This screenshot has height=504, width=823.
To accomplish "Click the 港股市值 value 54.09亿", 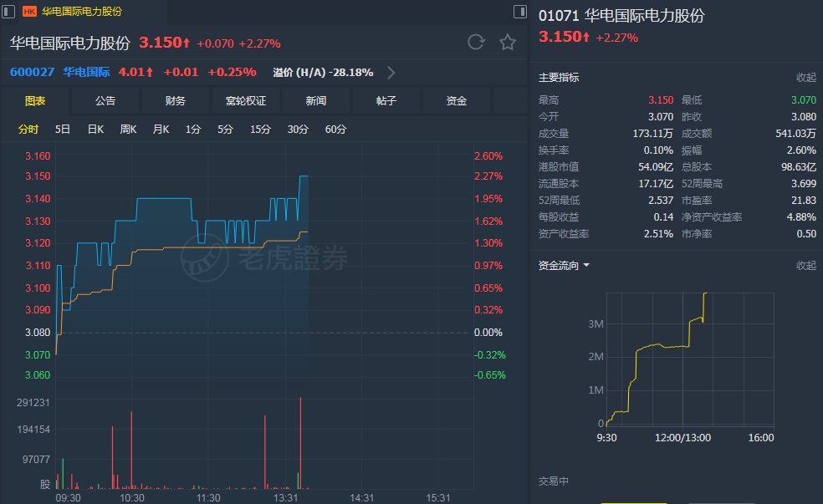I will 656,167.
